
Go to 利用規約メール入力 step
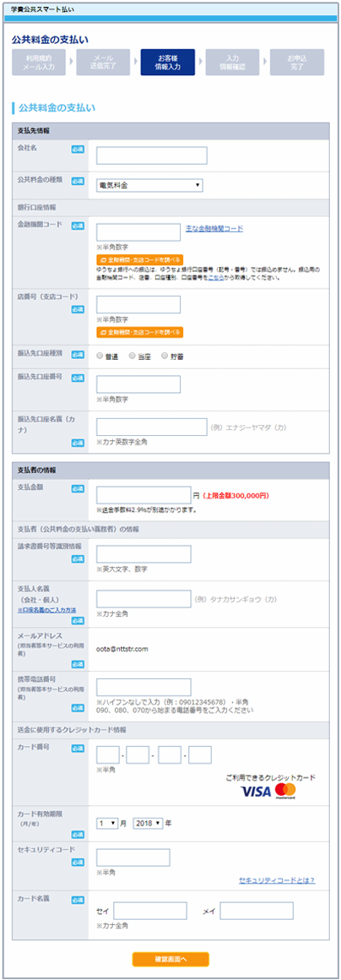point(38,62)
